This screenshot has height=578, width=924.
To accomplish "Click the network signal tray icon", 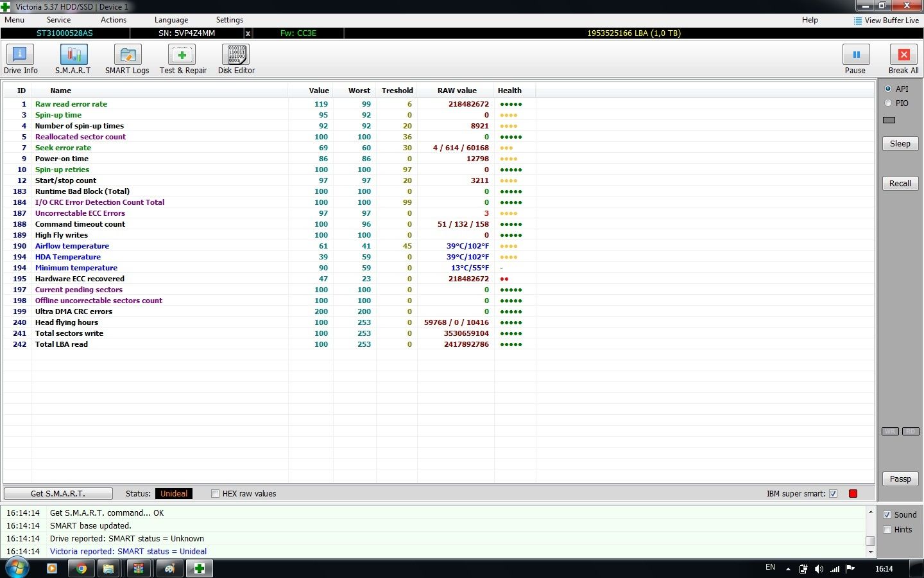I will click(x=835, y=568).
